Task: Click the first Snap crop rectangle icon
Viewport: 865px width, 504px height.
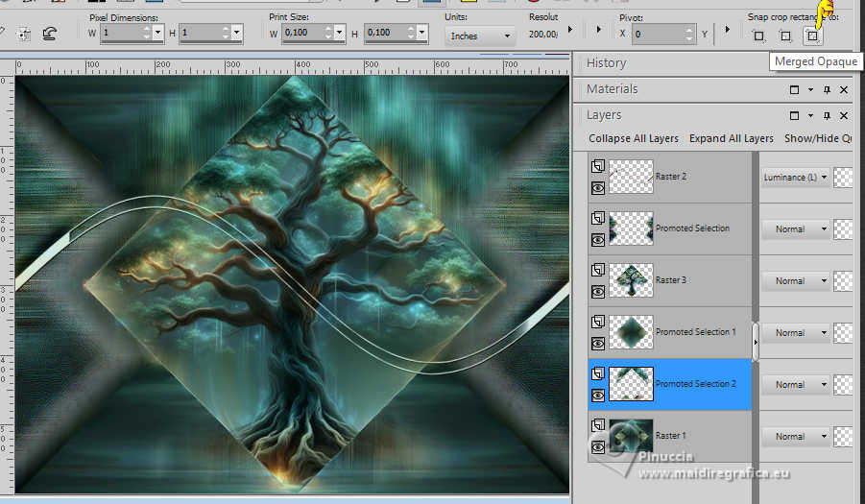Action: click(x=758, y=36)
